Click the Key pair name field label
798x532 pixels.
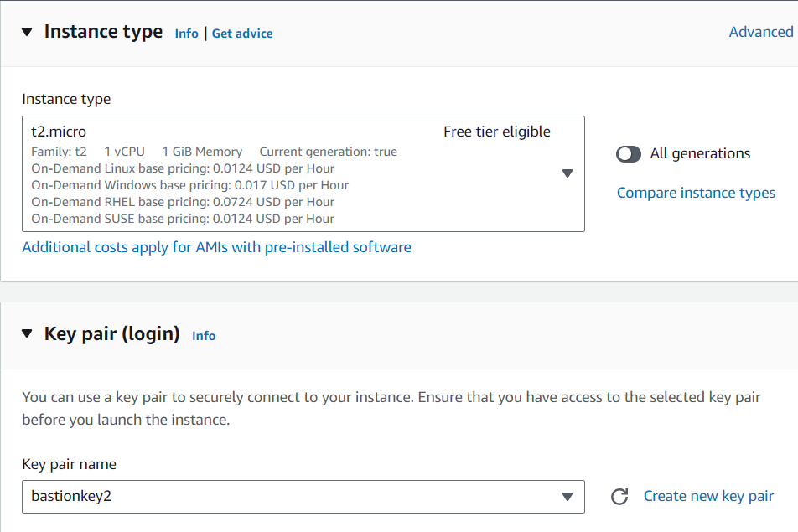[x=69, y=464]
